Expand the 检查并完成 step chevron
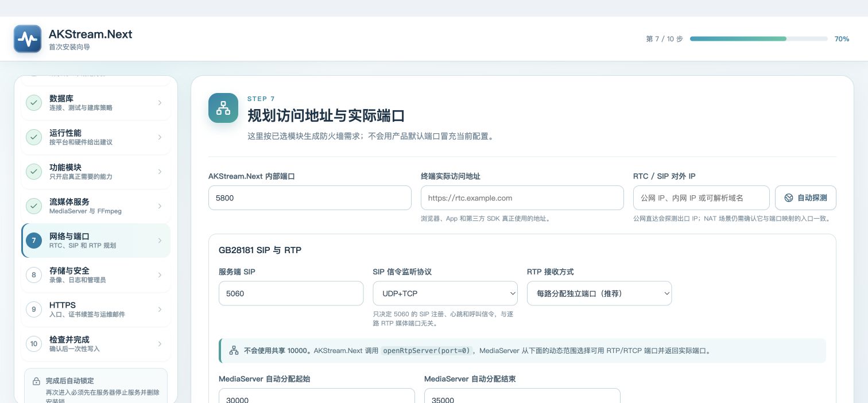Screen dimensions: 868x403 click(160, 344)
